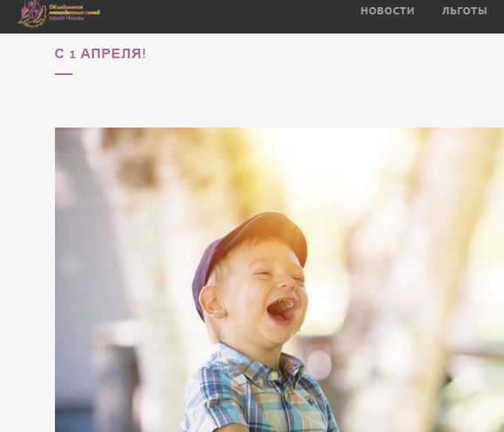Click the word АПРЕЛЯ in the heading
The height and width of the screenshot is (432, 504).
113,53
